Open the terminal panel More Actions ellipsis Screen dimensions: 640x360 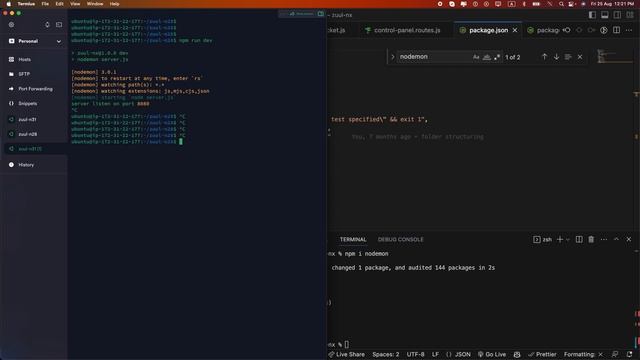click(x=604, y=240)
